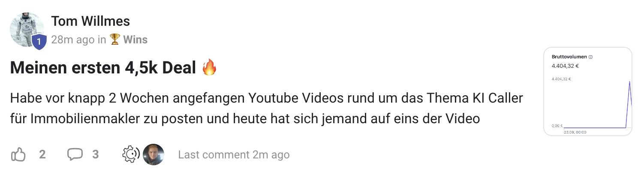The height and width of the screenshot is (176, 644).
Task: Jump to last comment 2m ago
Action: tap(234, 155)
